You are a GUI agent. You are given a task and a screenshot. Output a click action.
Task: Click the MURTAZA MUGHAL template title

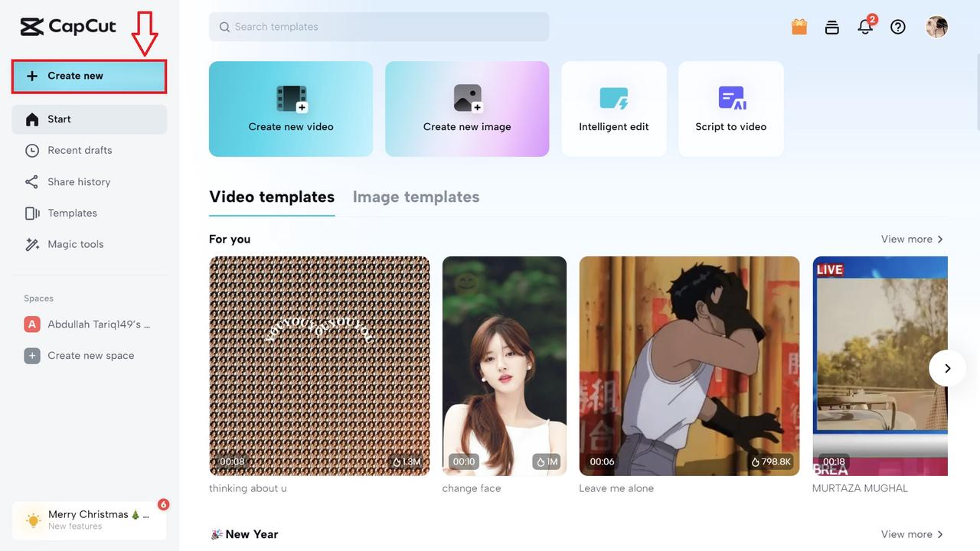(860, 488)
